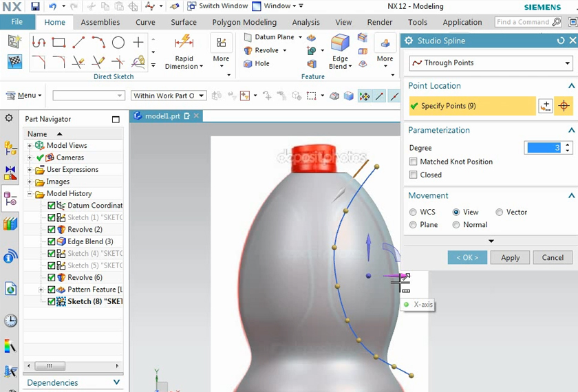
Task: Switch to the Surface ribbon tab
Action: tap(183, 22)
